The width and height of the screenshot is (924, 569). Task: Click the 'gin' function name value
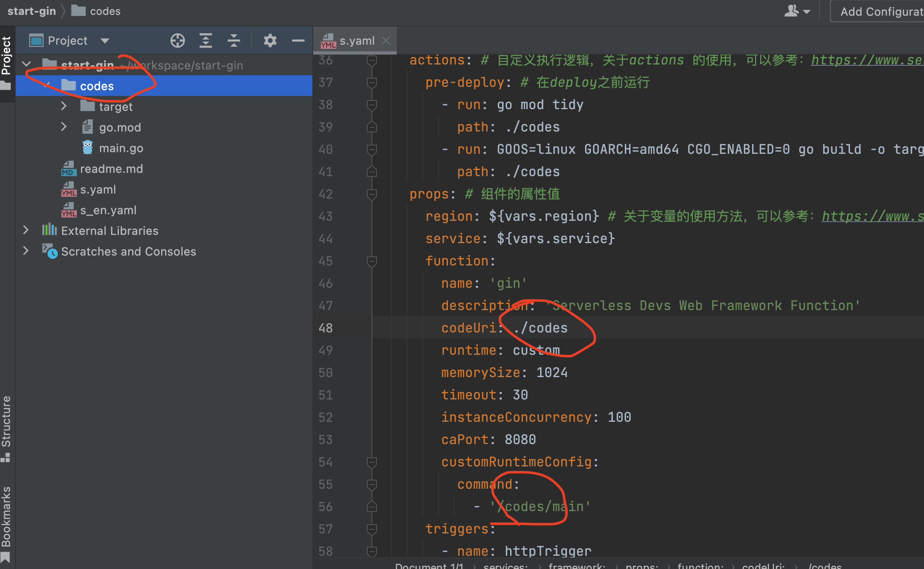[x=508, y=283]
